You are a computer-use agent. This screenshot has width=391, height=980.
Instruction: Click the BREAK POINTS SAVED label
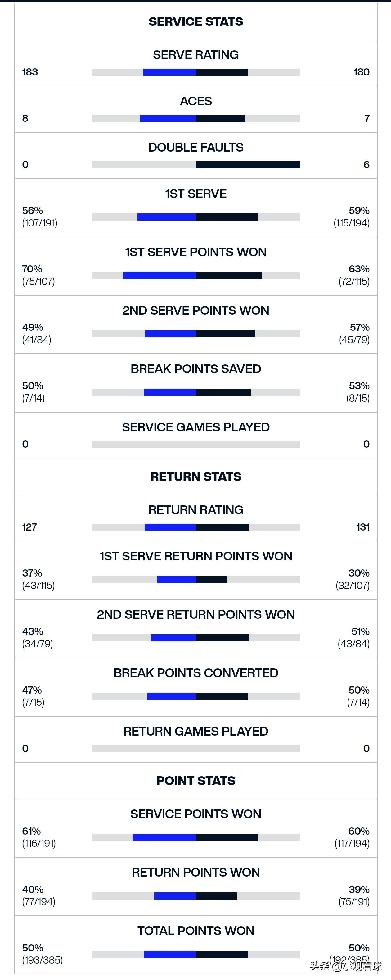(x=196, y=369)
